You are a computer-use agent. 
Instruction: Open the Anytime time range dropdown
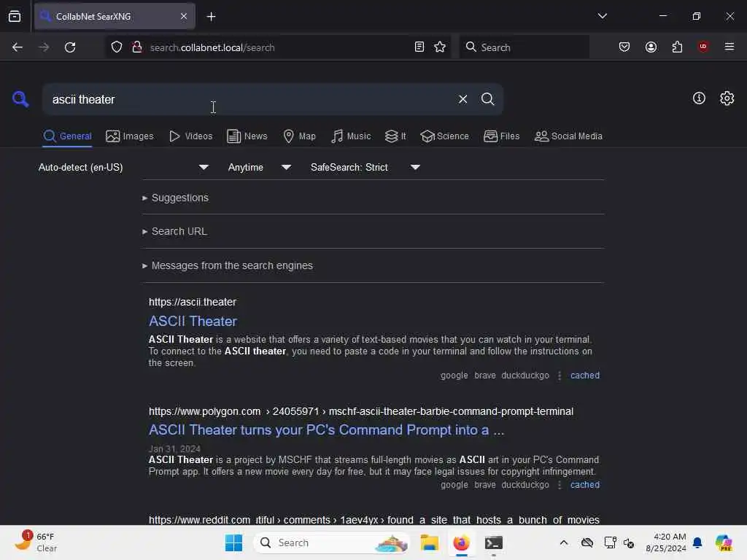[x=260, y=167]
